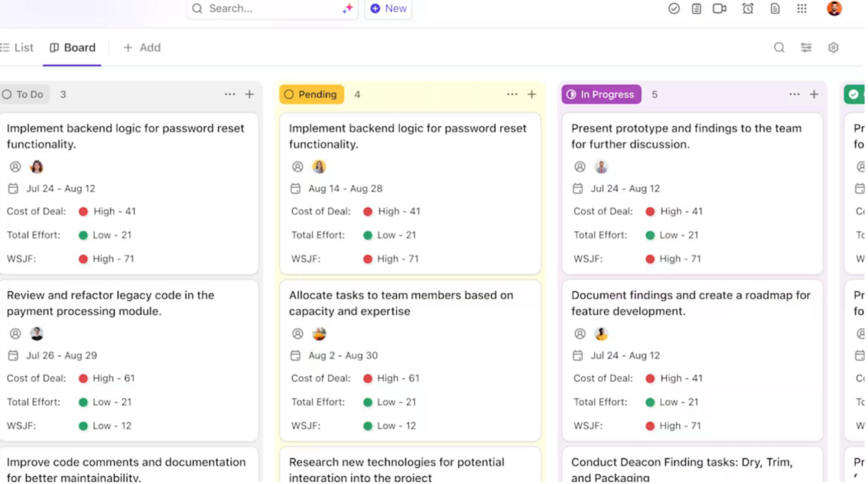Image resolution: width=868 pixels, height=484 pixels.
Task: Open the apps grid icon
Action: [x=802, y=9]
